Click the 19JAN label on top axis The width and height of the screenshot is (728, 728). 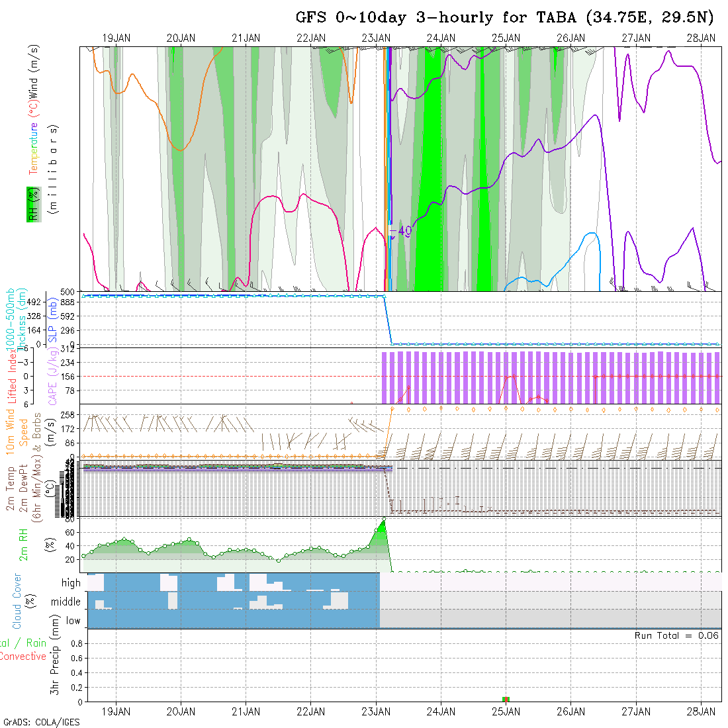pos(116,38)
